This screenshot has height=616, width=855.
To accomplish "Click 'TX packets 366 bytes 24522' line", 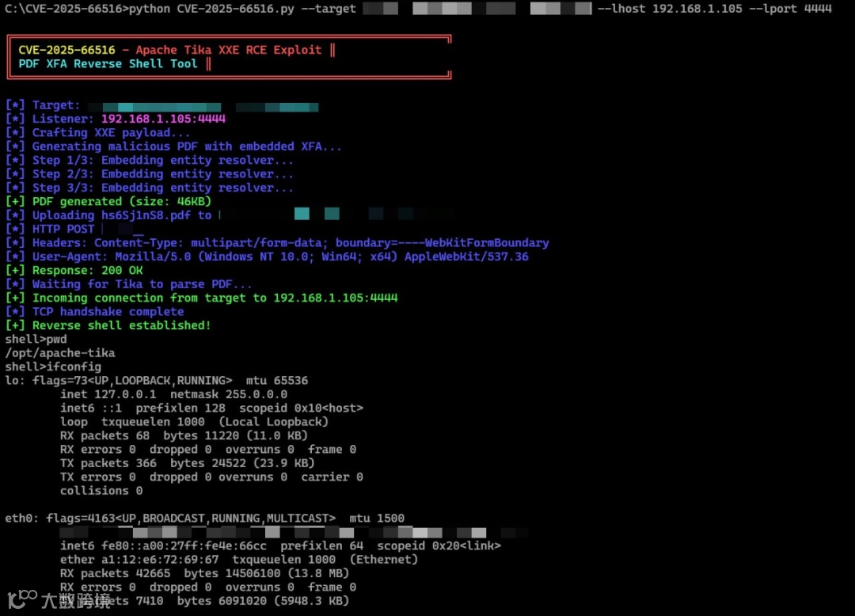I will 187,463.
